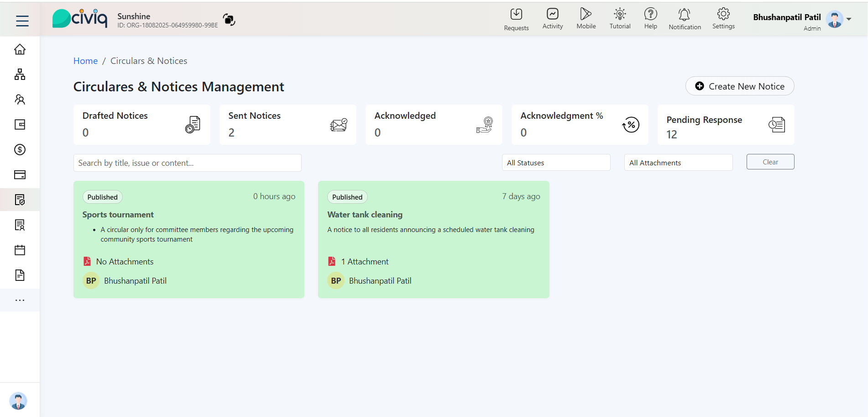Click the Create New Notice button
Viewport: 868px width, 417px height.
(739, 86)
